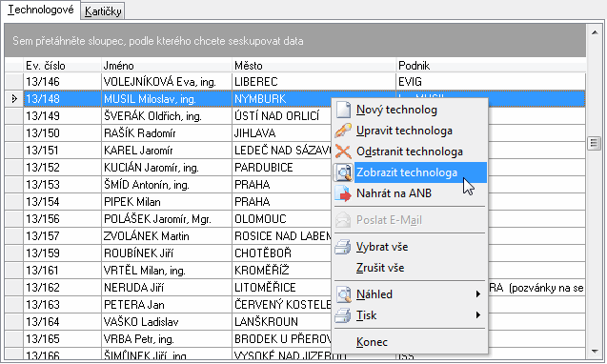The width and height of the screenshot is (607, 364).
Task: Click cell MUSIL Miloslav, ing.
Action: point(167,99)
